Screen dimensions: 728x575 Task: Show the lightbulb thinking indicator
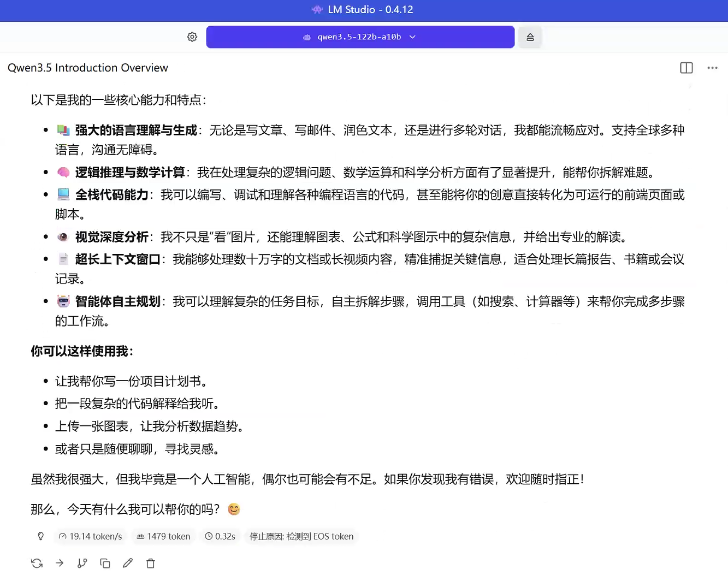click(40, 536)
